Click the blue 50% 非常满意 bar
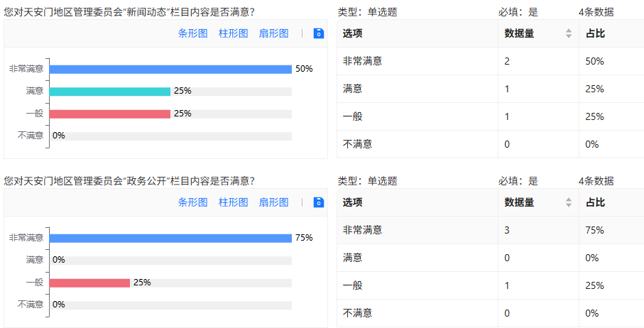Screen dimensions: 644x328 170,70
